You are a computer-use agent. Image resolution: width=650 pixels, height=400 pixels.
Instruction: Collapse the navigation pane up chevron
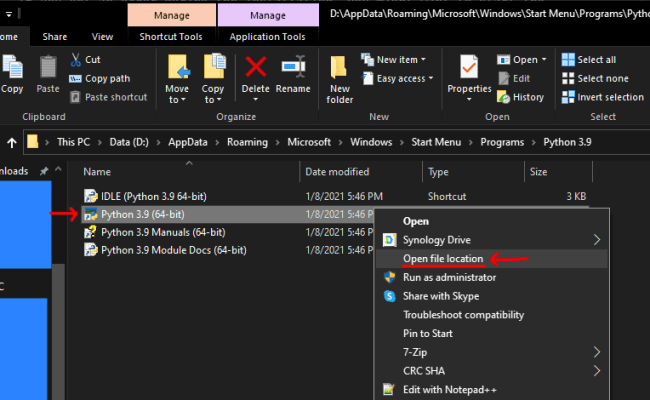coord(58,169)
